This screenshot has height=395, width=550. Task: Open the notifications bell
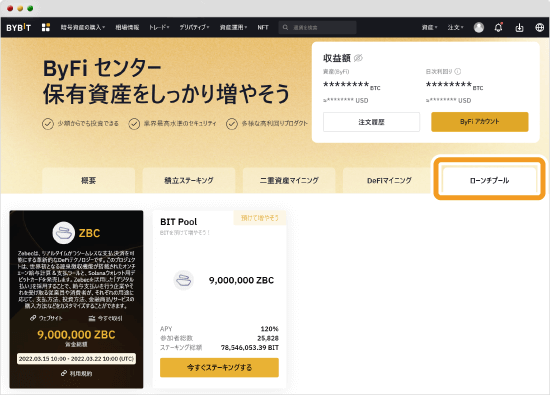(x=498, y=27)
